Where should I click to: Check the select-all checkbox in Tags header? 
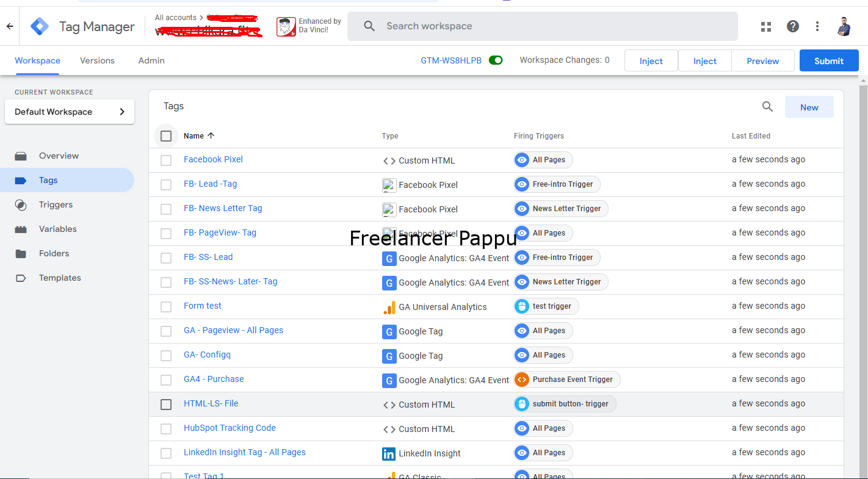166,136
